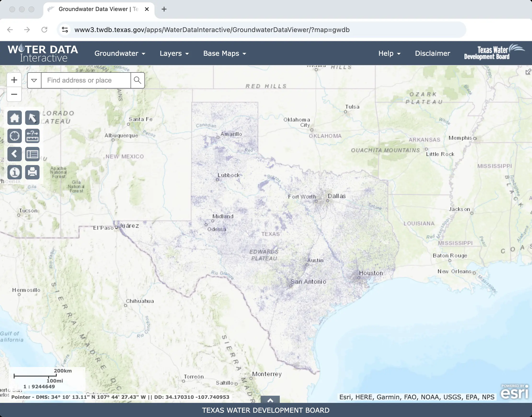Select the arrow selection tool icon
Image resolution: width=532 pixels, height=417 pixels.
32,118
